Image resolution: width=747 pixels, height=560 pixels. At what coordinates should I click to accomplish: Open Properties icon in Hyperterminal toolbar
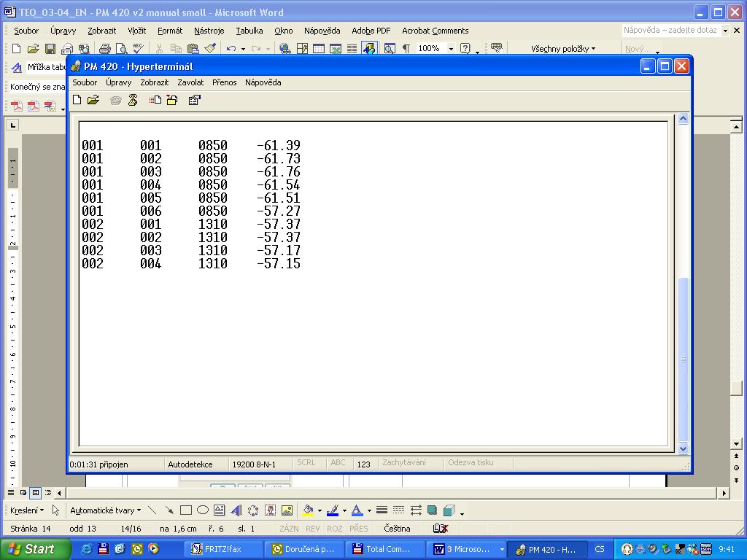click(194, 100)
